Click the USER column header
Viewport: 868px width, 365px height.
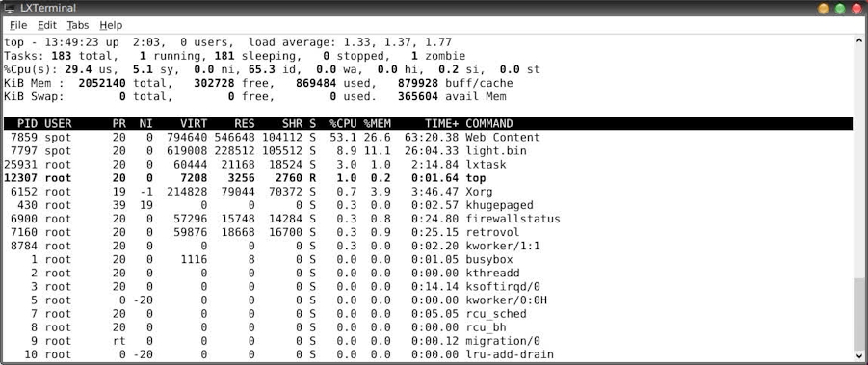click(58, 124)
